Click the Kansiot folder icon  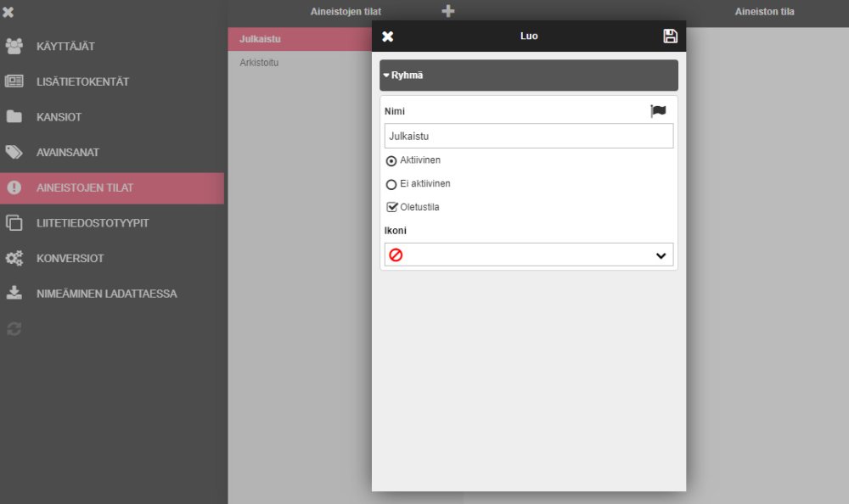click(14, 116)
